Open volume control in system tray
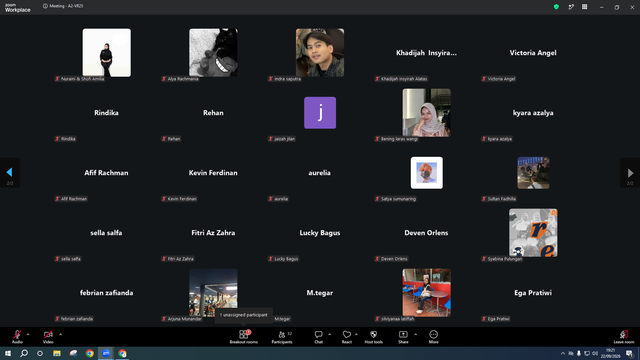This screenshot has width=640, height=360. click(x=595, y=353)
